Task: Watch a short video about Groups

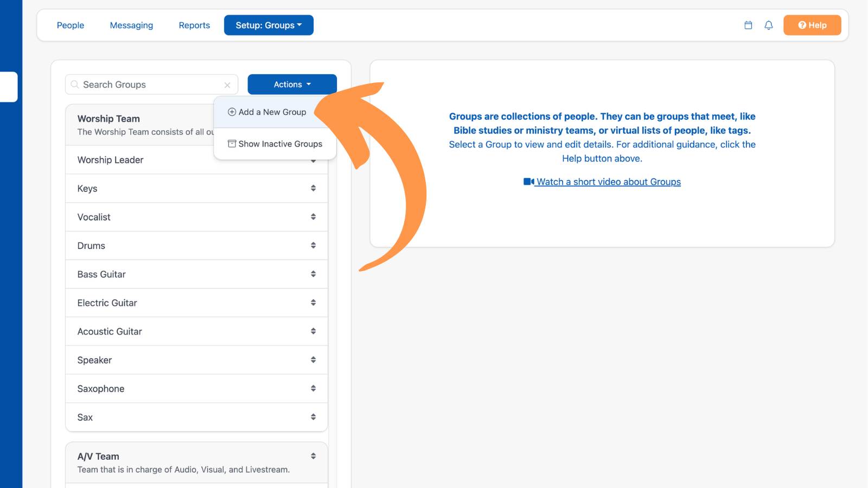Action: (x=602, y=182)
